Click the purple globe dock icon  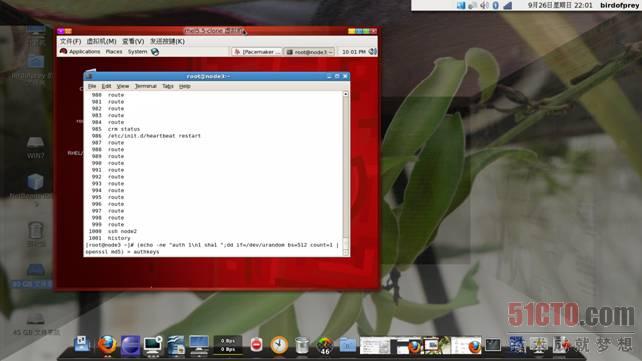click(130, 346)
